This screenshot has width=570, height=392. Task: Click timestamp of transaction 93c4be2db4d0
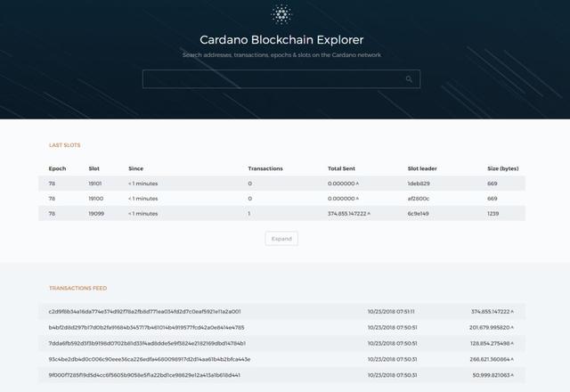392,359
